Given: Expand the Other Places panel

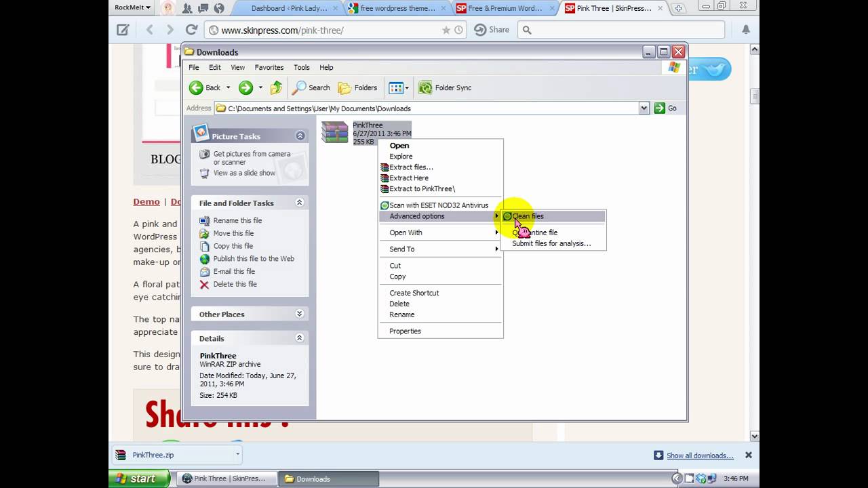Looking at the screenshot, I should point(300,314).
